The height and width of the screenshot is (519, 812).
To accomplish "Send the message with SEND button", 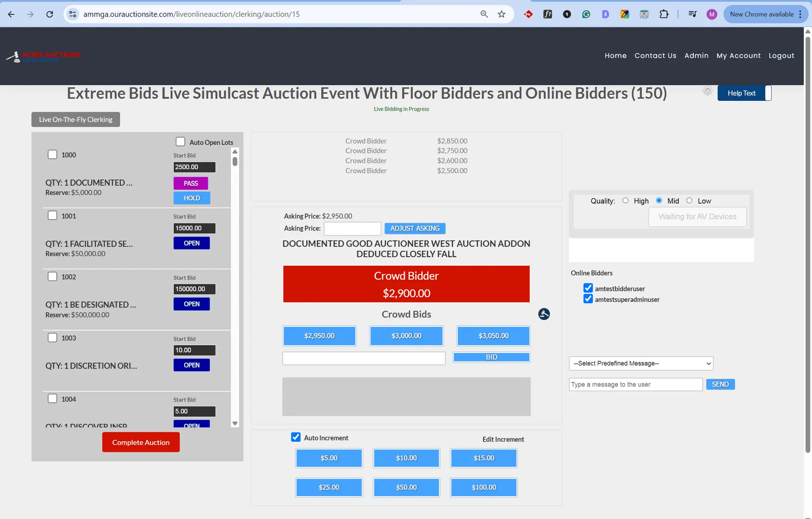I will click(720, 384).
